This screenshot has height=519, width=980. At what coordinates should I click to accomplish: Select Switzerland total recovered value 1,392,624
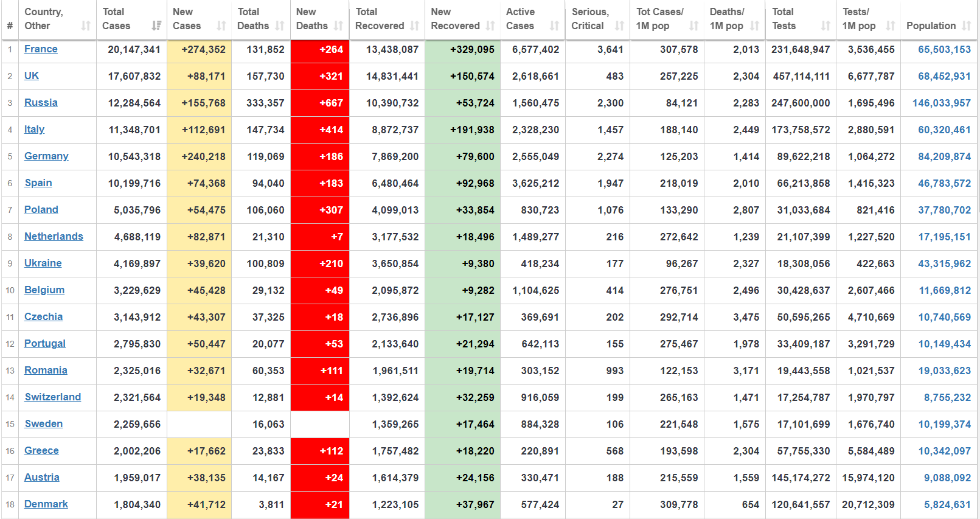(395, 397)
